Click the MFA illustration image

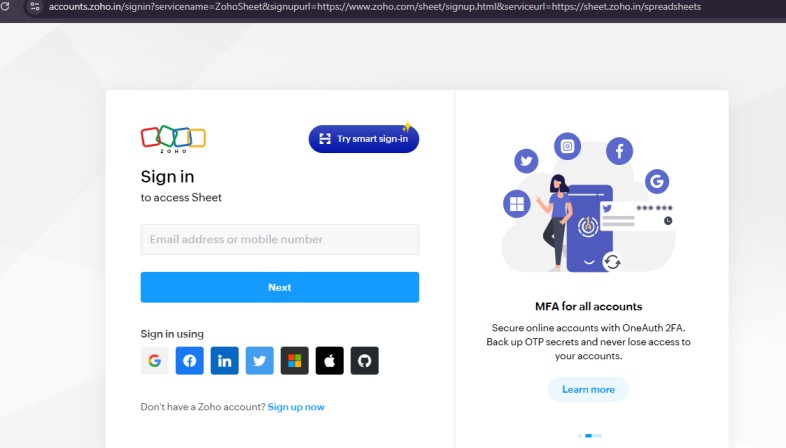[588, 202]
